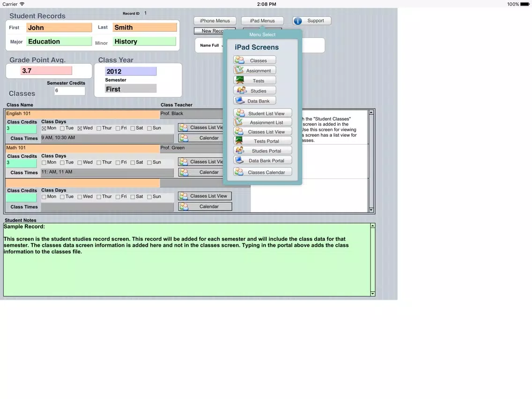Image resolution: width=532 pixels, height=399 pixels.
Task: Open Data Bank screen with laptop icon
Action: (254, 101)
